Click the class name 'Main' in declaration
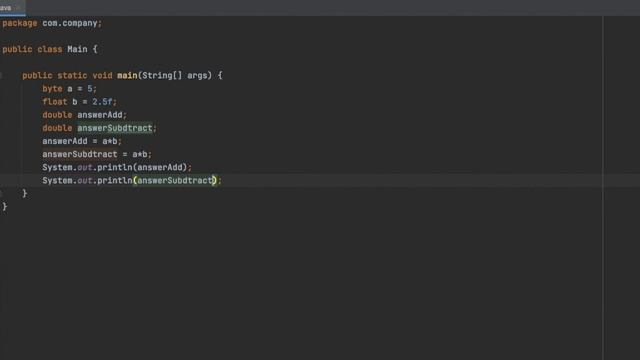Image resolution: width=640 pixels, height=360 pixels. point(77,49)
